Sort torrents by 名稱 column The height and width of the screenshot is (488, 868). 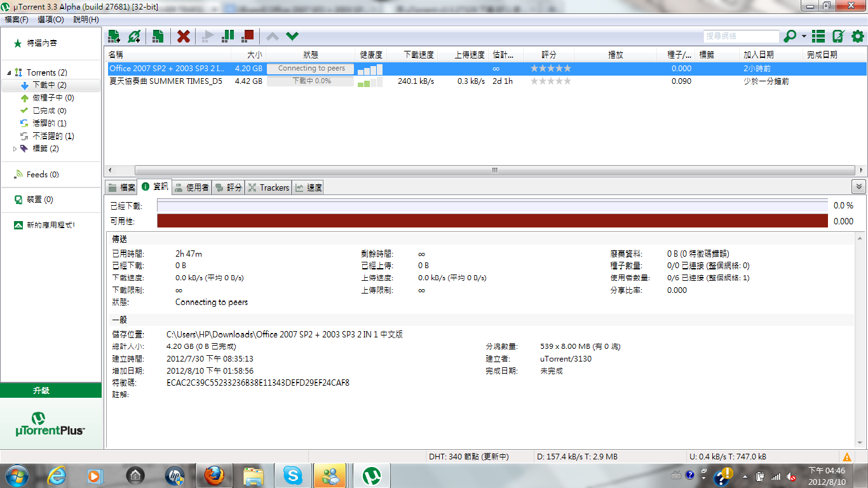click(x=167, y=55)
